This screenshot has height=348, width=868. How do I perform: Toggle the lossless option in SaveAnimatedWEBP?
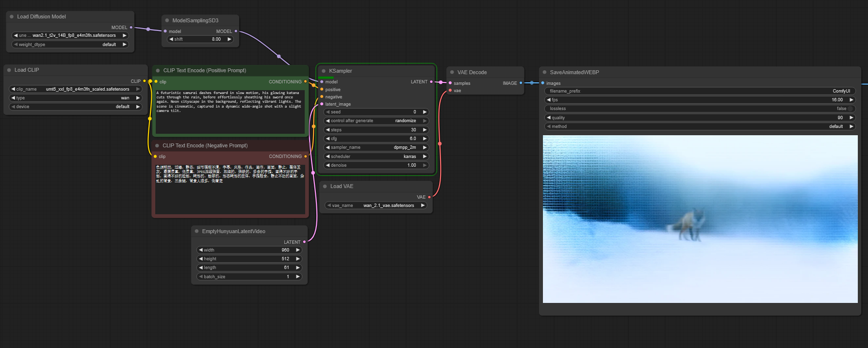click(700, 109)
